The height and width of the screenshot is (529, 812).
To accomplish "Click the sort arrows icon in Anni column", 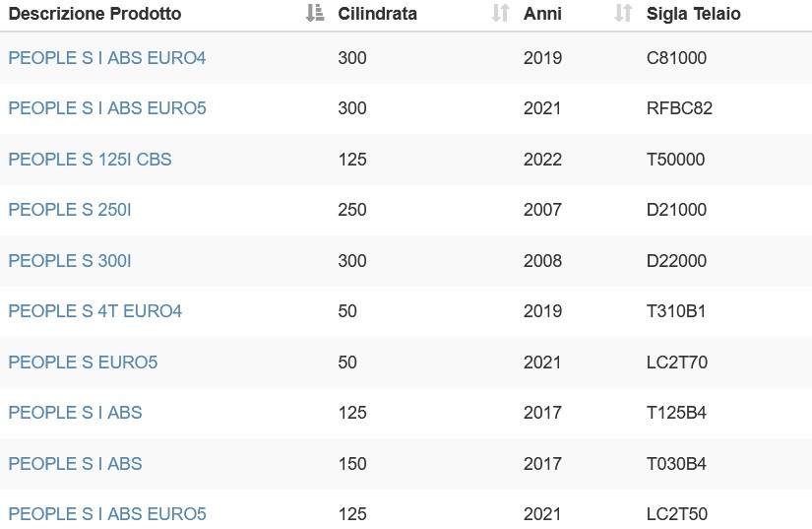I will click(x=623, y=13).
